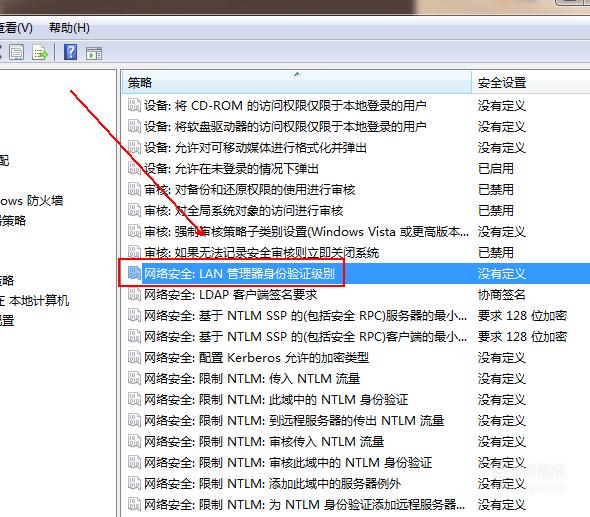Sort list by 策略 column header
Screen dimensions: 590x517
tap(297, 82)
